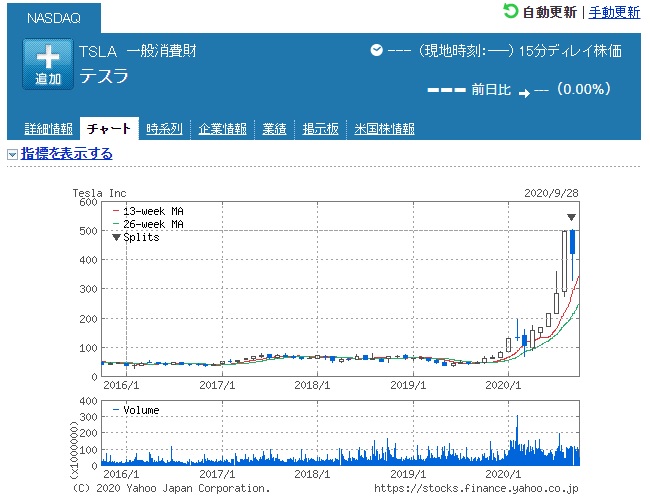This screenshot has height=499, width=650.
Task: Click the (0.00%) change percentage
Action: click(584, 89)
